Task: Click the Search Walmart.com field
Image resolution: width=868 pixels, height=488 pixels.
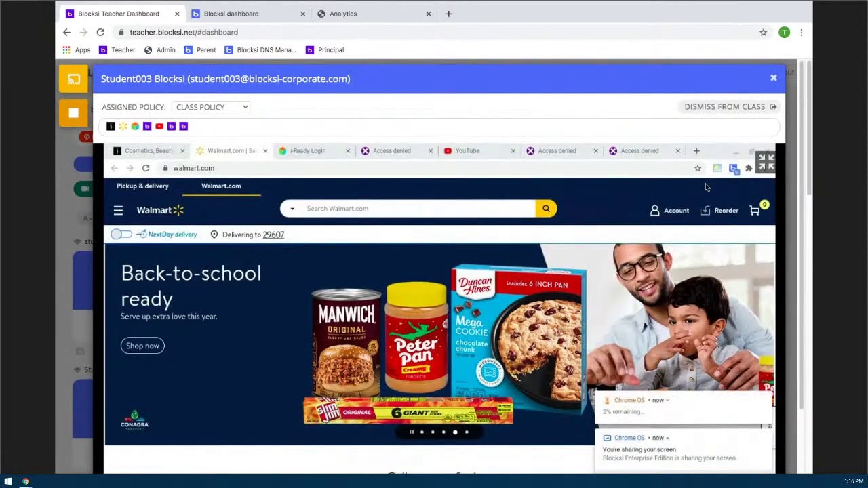Action: (417, 209)
